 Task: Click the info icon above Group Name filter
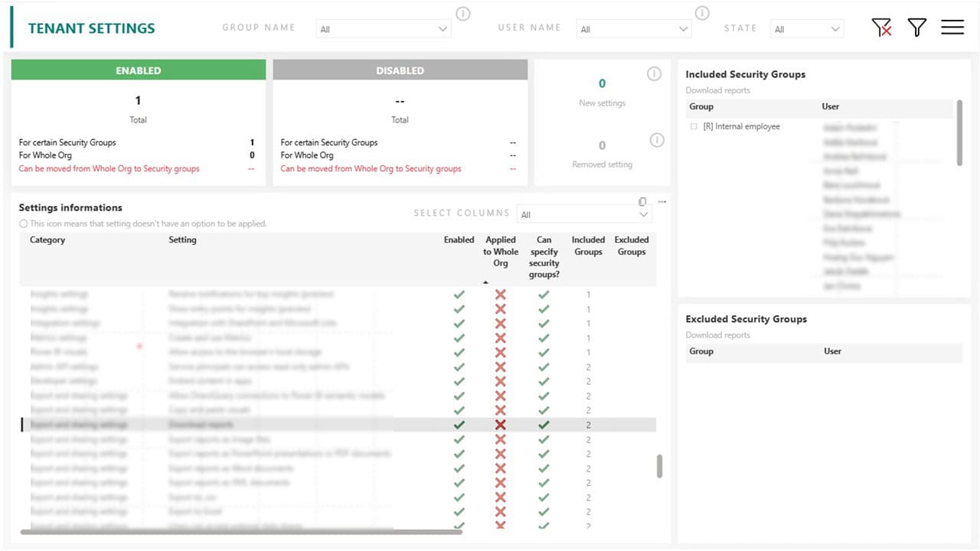[x=462, y=13]
